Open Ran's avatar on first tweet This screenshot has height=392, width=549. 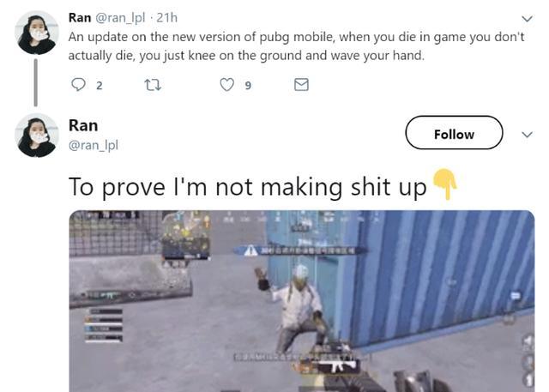(x=36, y=33)
